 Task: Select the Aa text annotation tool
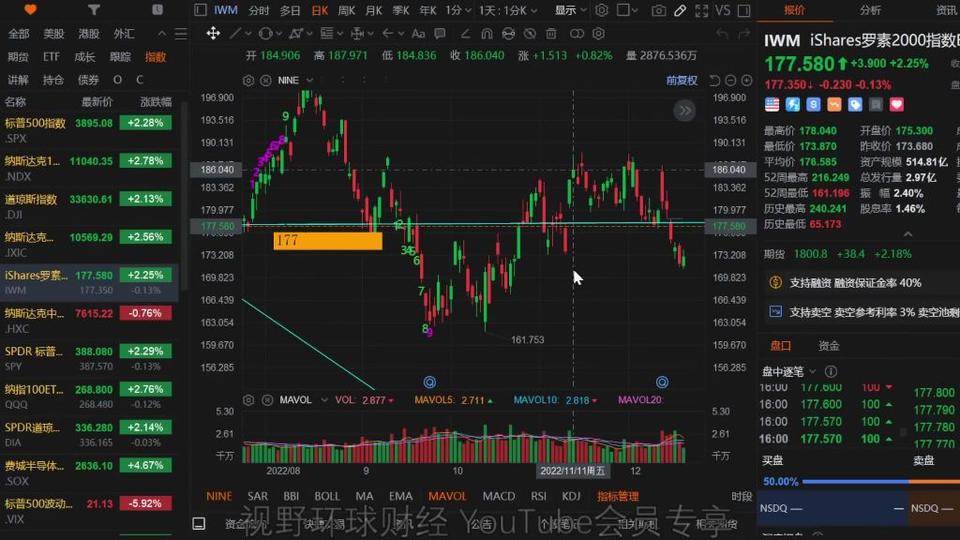point(418,34)
